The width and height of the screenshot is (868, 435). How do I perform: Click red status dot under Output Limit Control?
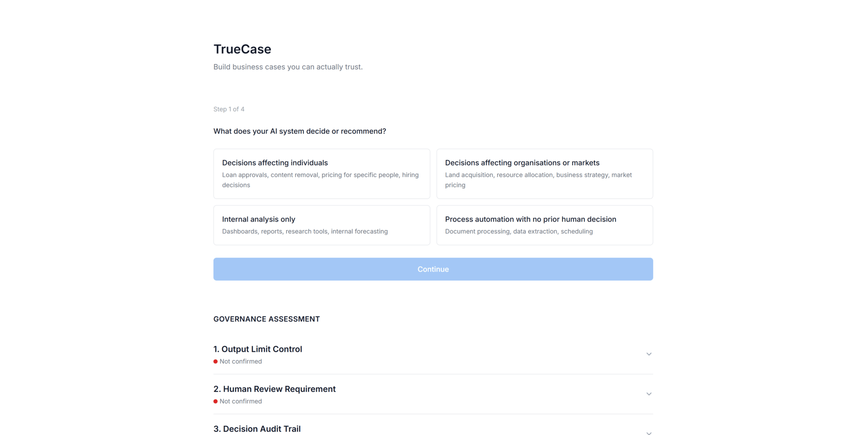click(216, 362)
